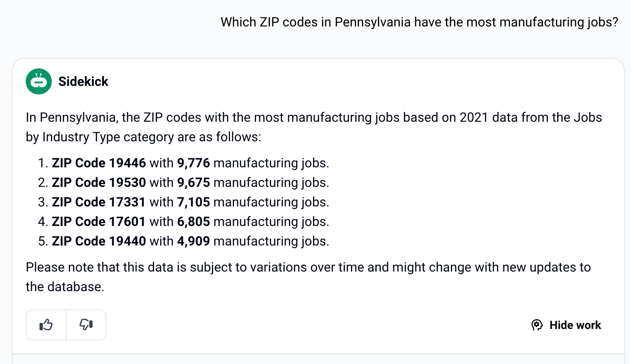Click the user's Pennsylvania ZIP codes question
Screen dimensions: 631x364
click(419, 22)
